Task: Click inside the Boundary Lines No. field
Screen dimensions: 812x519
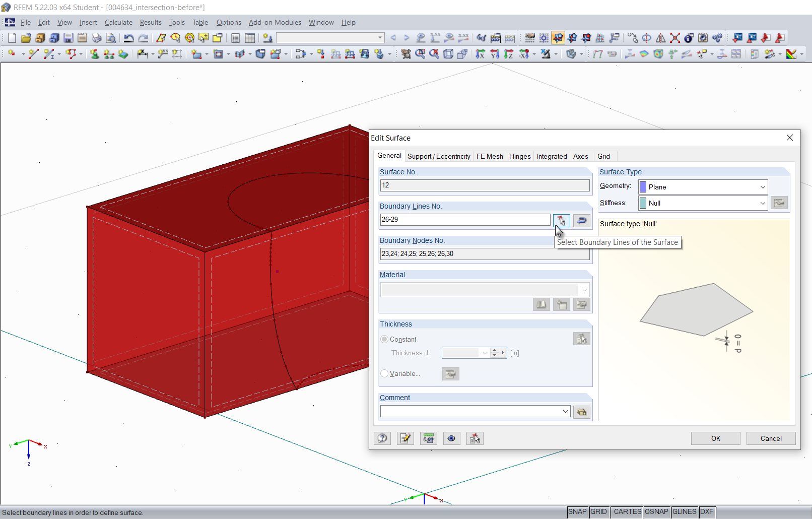Action: click(463, 220)
